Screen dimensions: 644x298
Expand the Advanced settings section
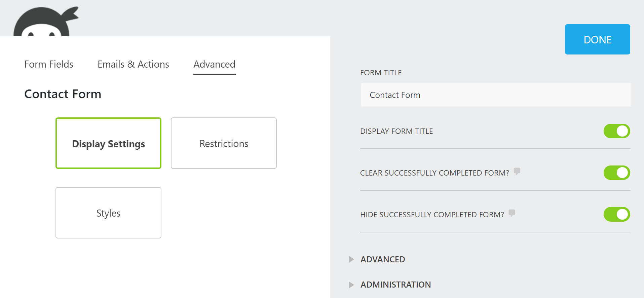pos(382,259)
